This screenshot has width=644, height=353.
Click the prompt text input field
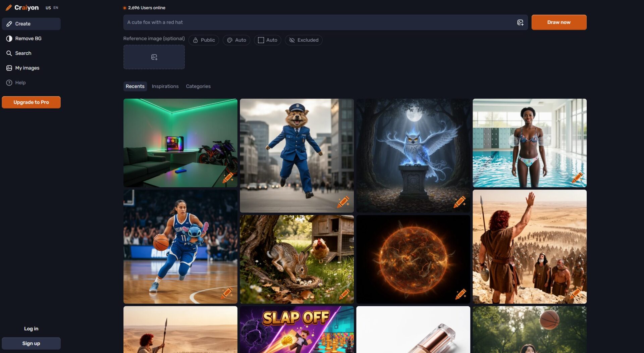[319, 22]
